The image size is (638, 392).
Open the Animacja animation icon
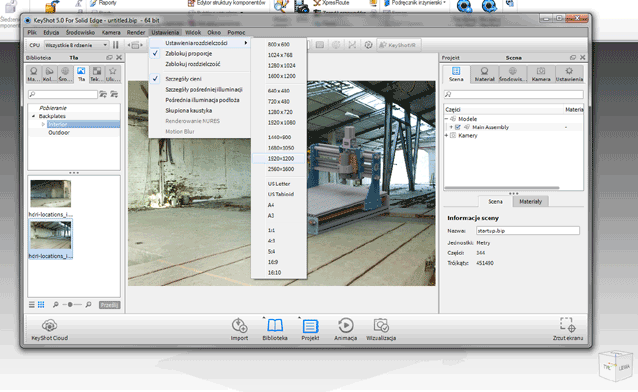pyautogui.click(x=345, y=325)
